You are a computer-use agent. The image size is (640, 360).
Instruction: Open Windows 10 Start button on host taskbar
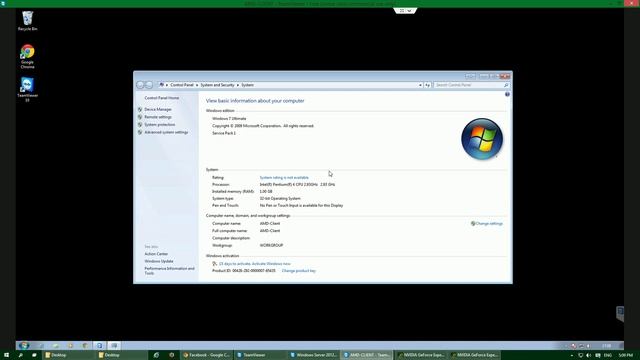point(6,355)
